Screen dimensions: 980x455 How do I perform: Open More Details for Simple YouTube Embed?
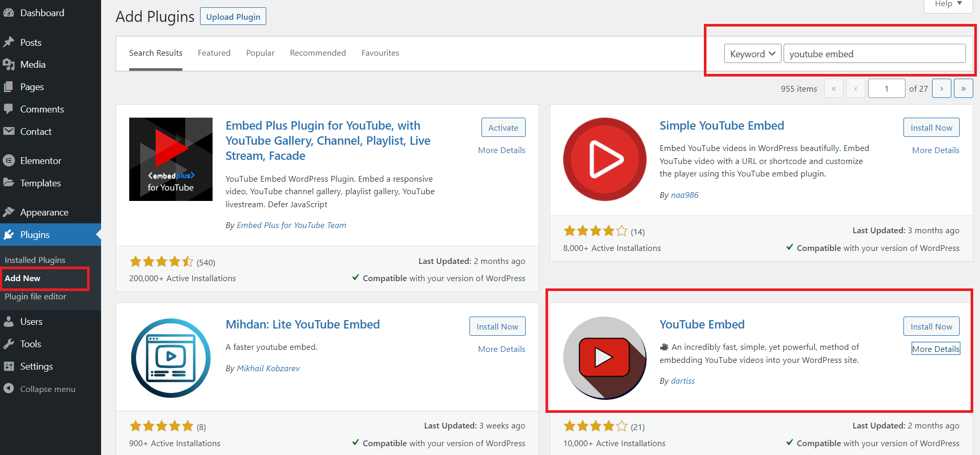click(936, 150)
